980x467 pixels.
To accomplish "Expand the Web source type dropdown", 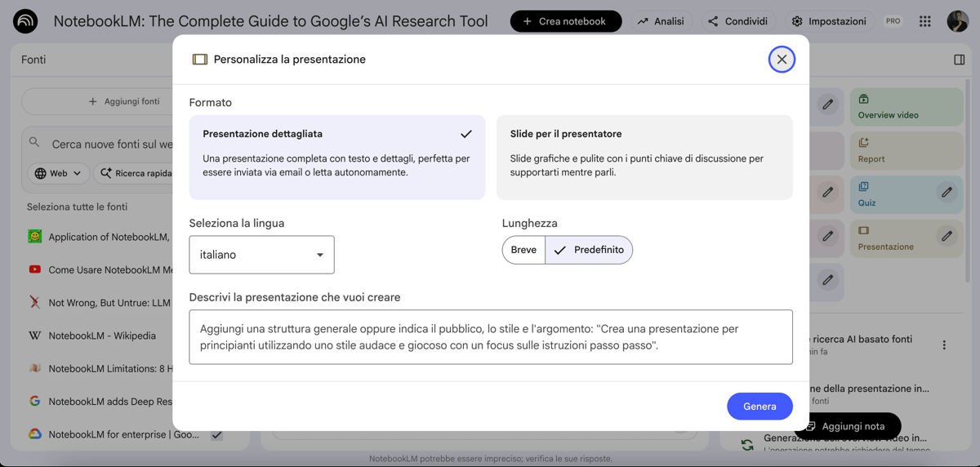I will pyautogui.click(x=58, y=173).
